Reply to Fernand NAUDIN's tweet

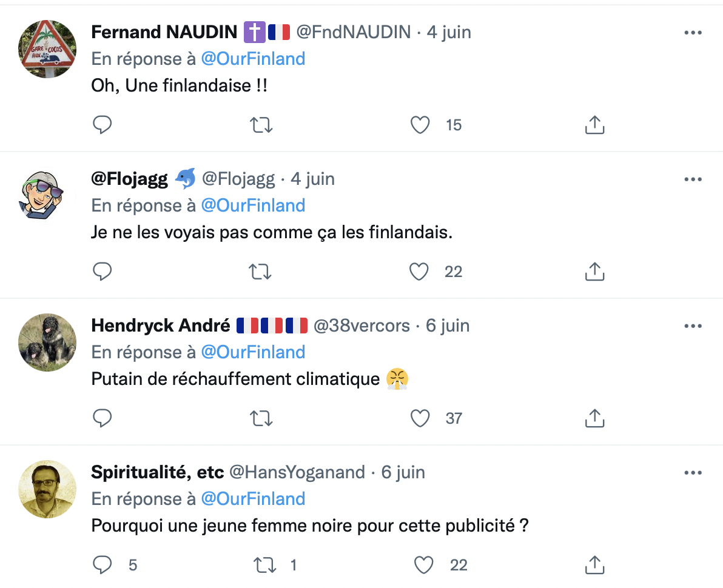point(102,125)
